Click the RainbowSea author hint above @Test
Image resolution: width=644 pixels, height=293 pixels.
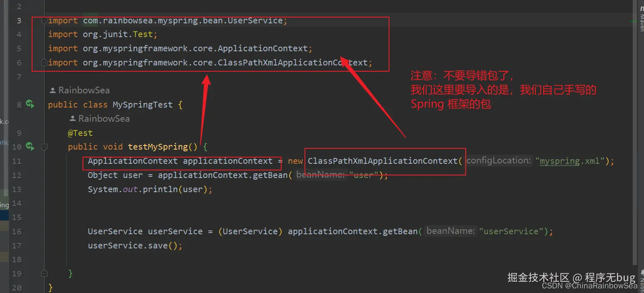pyautogui.click(x=100, y=119)
